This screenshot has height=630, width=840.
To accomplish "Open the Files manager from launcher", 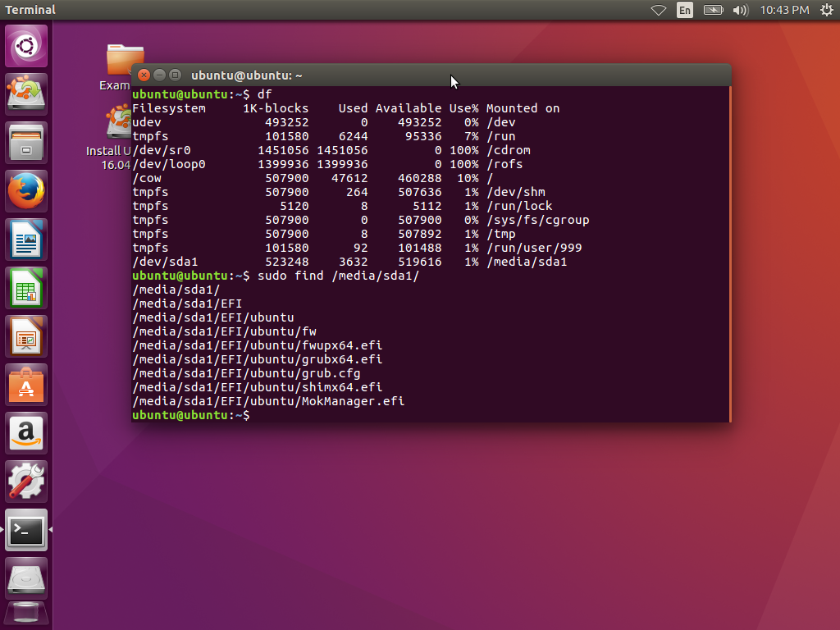I will coord(25,143).
